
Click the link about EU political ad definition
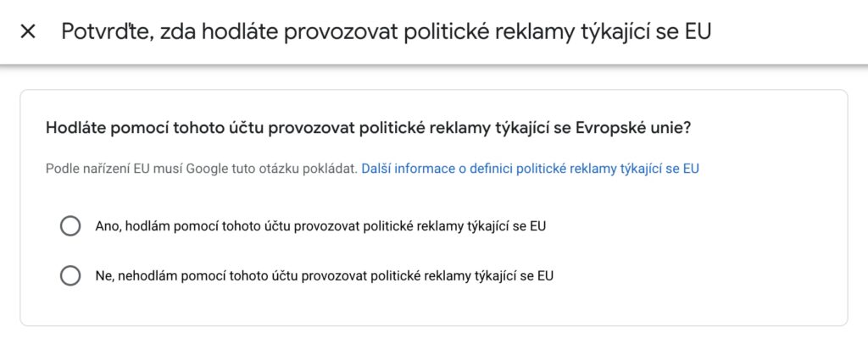(530, 169)
